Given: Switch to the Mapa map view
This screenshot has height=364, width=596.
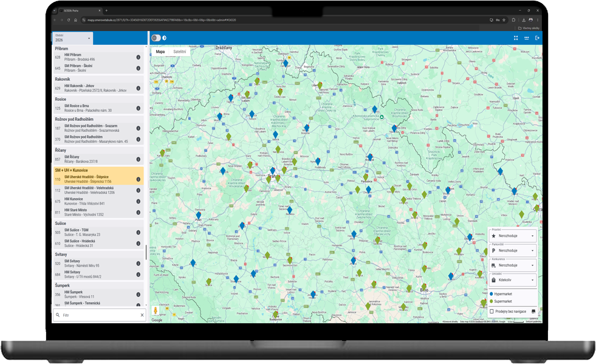Looking at the screenshot, I should tap(160, 52).
